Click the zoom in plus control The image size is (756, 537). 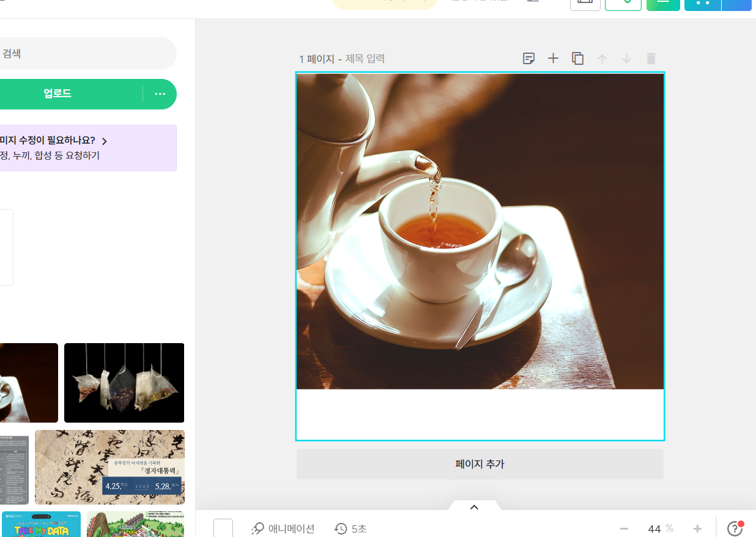click(x=697, y=528)
